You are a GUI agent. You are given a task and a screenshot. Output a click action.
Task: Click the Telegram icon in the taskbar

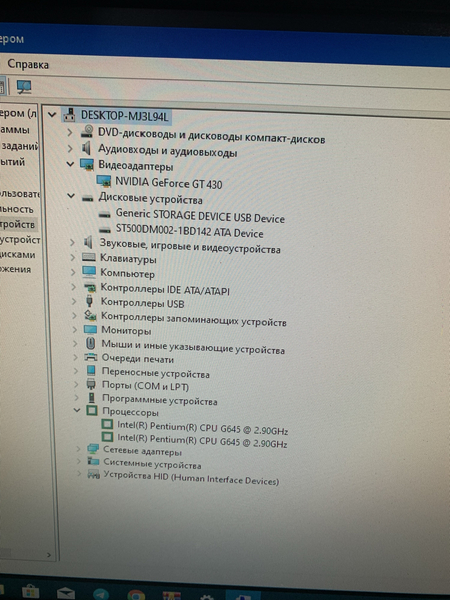pos(101,594)
